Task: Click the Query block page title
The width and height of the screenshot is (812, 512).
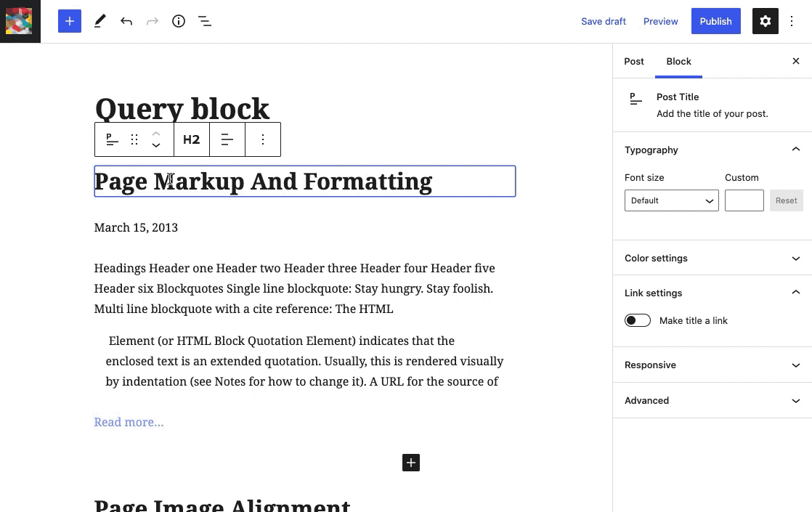Action: pos(182,108)
